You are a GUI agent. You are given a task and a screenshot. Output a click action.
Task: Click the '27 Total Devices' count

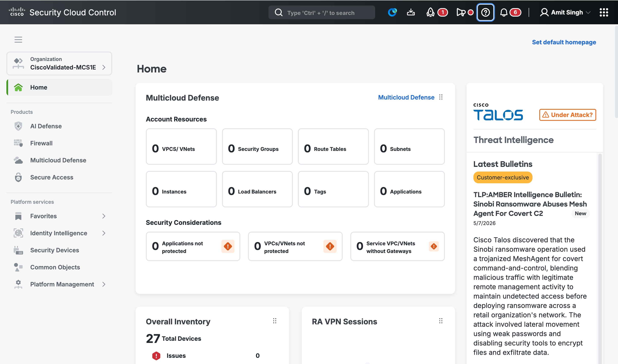coord(173,338)
